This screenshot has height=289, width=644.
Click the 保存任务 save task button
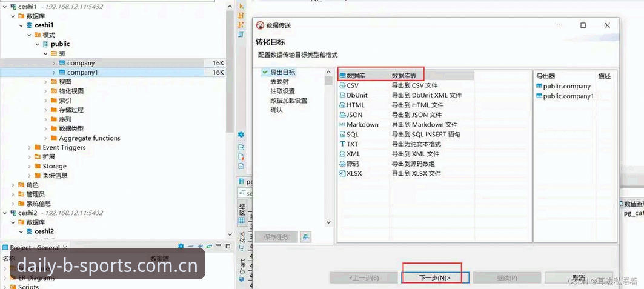[x=276, y=237]
